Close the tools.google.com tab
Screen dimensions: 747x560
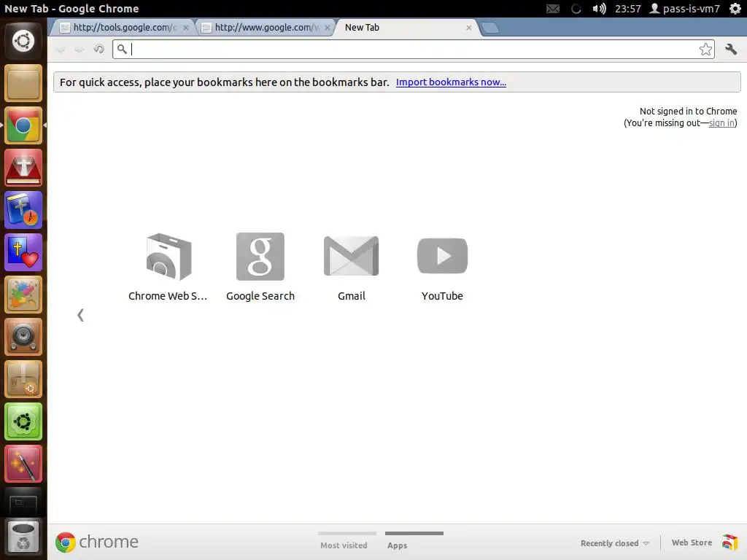[x=186, y=28]
